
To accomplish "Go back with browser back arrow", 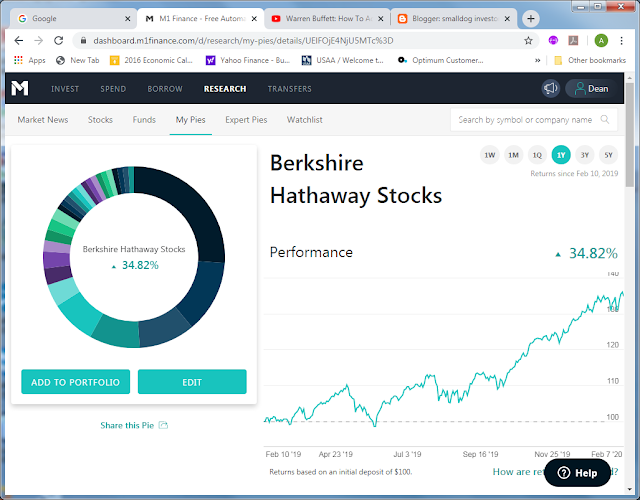I will [18, 40].
